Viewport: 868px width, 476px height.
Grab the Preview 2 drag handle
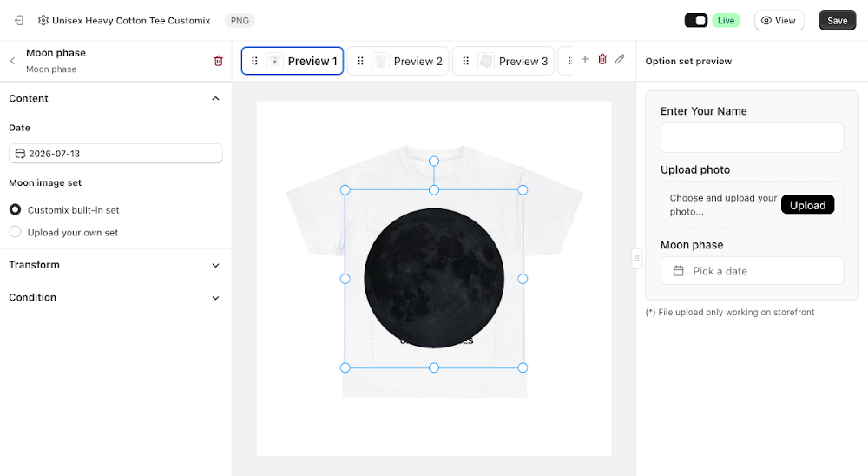point(360,61)
